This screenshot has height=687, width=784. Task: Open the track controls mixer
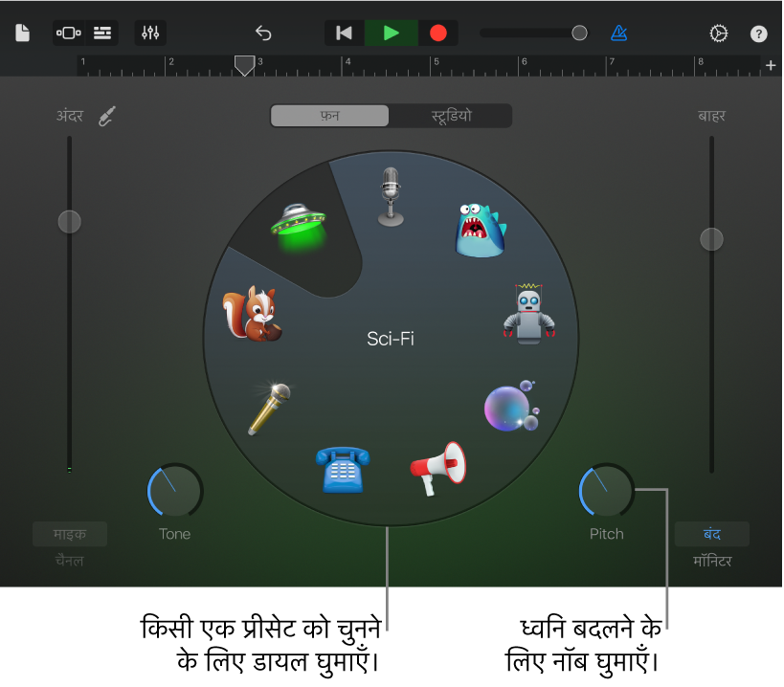tap(150, 33)
